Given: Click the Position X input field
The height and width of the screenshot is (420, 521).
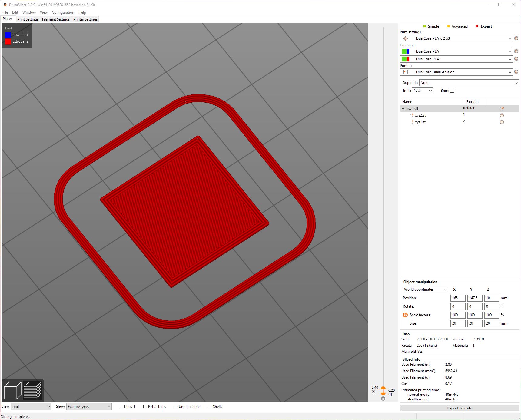Looking at the screenshot, I should click(x=458, y=298).
